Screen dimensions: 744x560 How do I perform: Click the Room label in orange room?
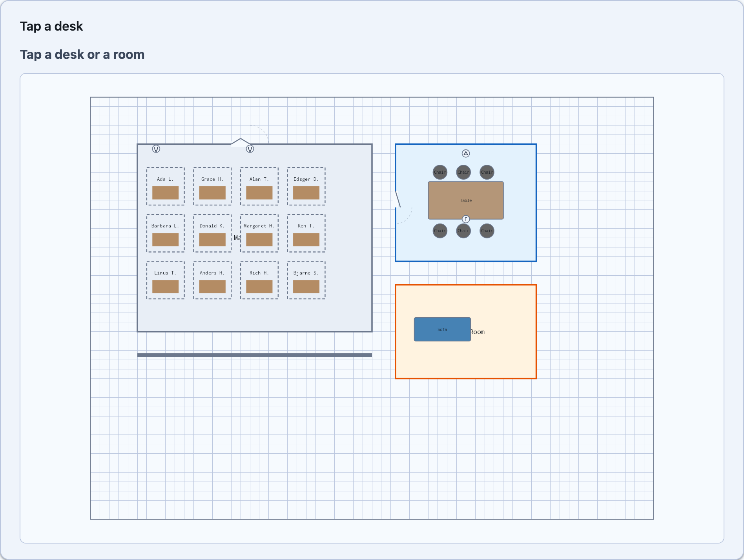pyautogui.click(x=478, y=332)
